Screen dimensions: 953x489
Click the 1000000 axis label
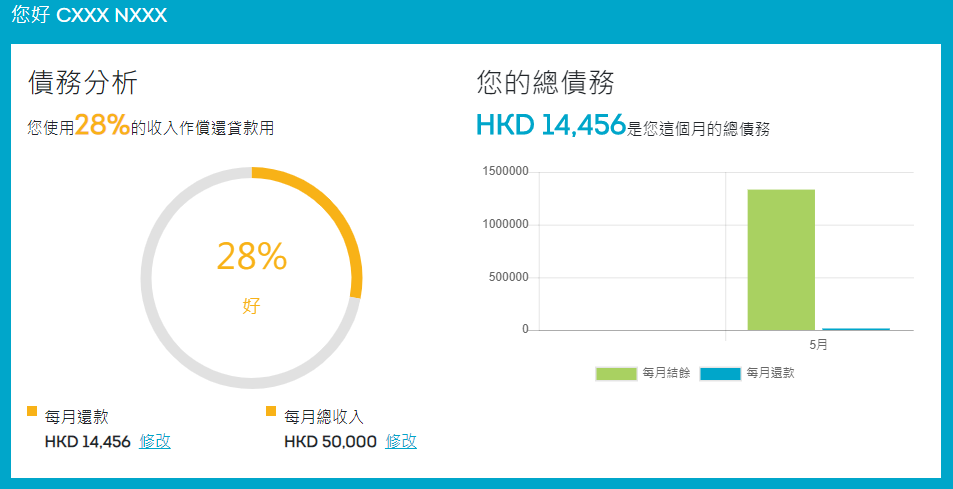pyautogui.click(x=506, y=225)
